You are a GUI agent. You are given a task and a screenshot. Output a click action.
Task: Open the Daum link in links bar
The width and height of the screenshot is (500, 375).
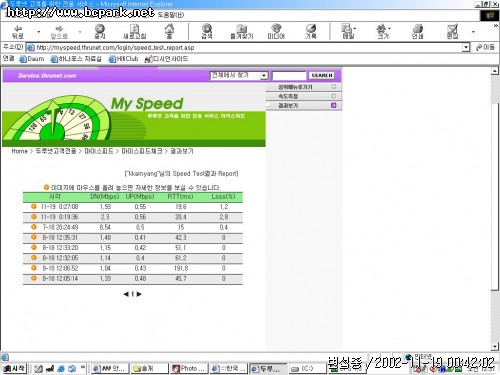(32, 59)
